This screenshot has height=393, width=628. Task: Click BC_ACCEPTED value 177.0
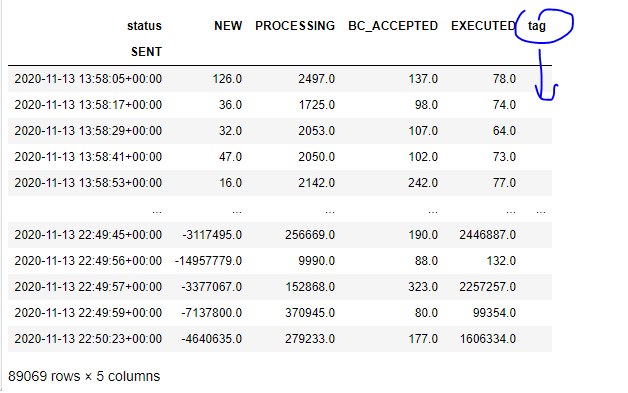coord(423,339)
